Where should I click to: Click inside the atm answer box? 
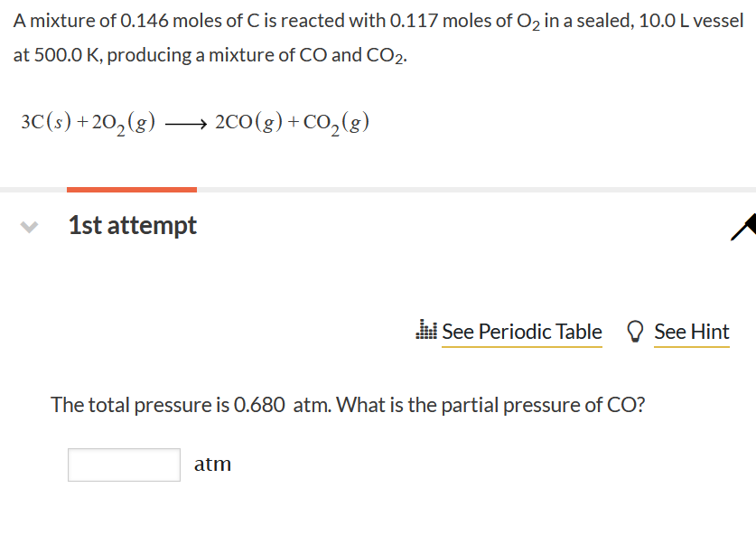(124, 464)
